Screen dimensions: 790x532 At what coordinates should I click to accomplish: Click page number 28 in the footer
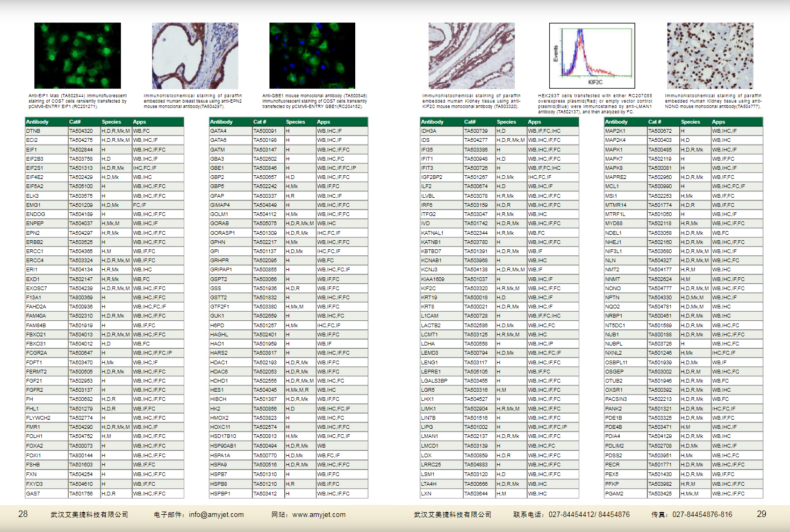tap(23, 514)
